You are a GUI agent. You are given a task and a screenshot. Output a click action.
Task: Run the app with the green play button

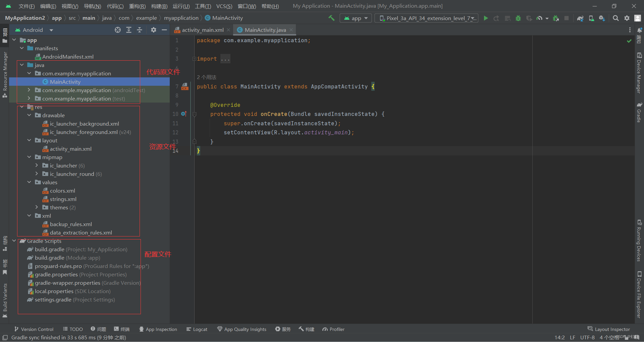[x=486, y=18]
